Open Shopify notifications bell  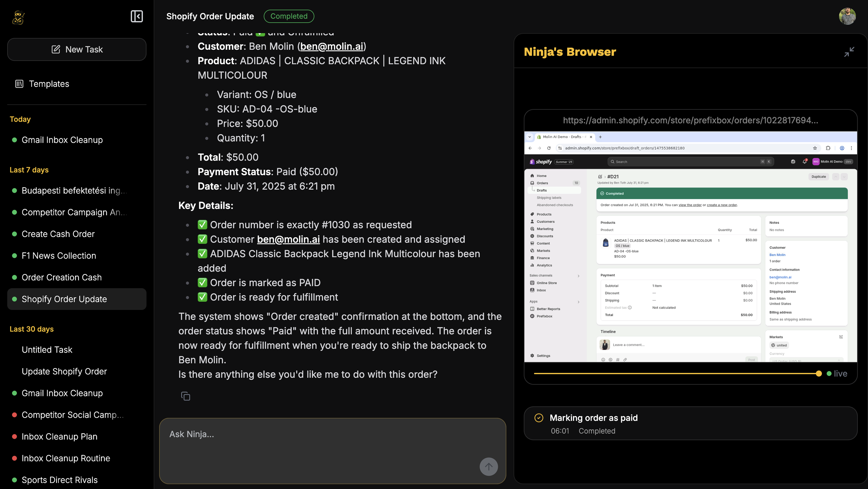[x=805, y=161]
